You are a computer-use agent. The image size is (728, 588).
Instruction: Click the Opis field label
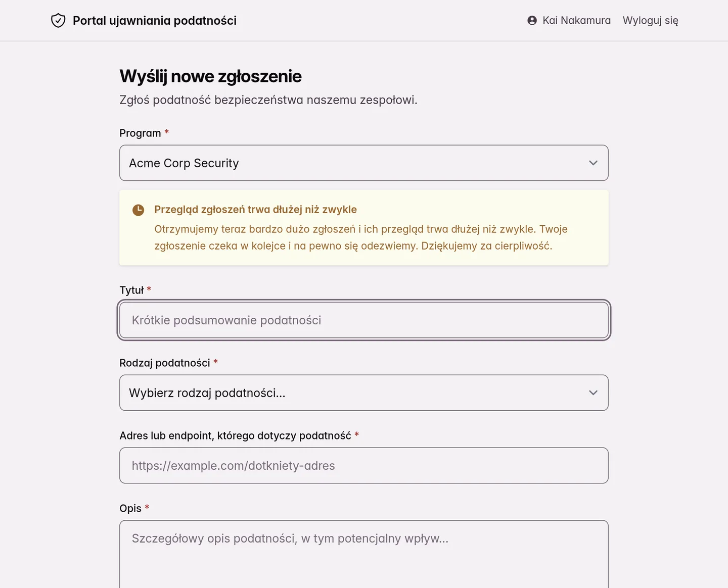(130, 509)
